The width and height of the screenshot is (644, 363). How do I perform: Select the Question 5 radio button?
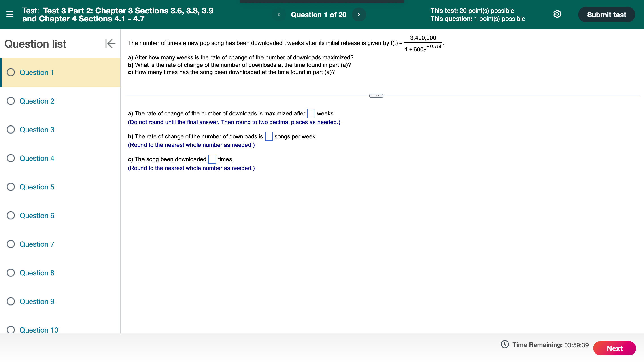click(x=10, y=187)
